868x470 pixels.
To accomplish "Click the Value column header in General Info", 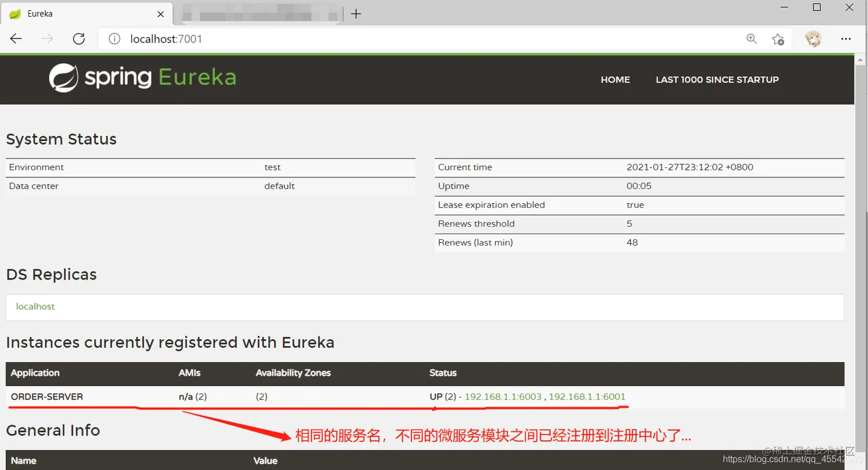I will 265,461.
